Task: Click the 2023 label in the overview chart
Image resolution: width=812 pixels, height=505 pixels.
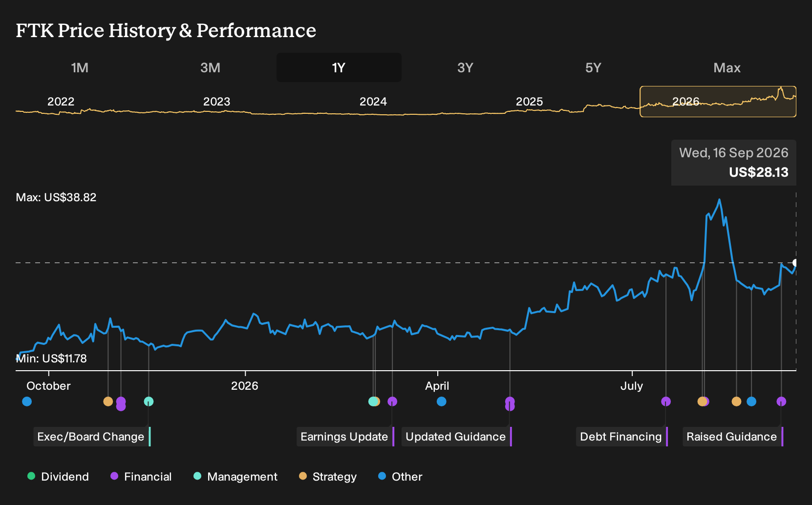Action: (x=216, y=102)
